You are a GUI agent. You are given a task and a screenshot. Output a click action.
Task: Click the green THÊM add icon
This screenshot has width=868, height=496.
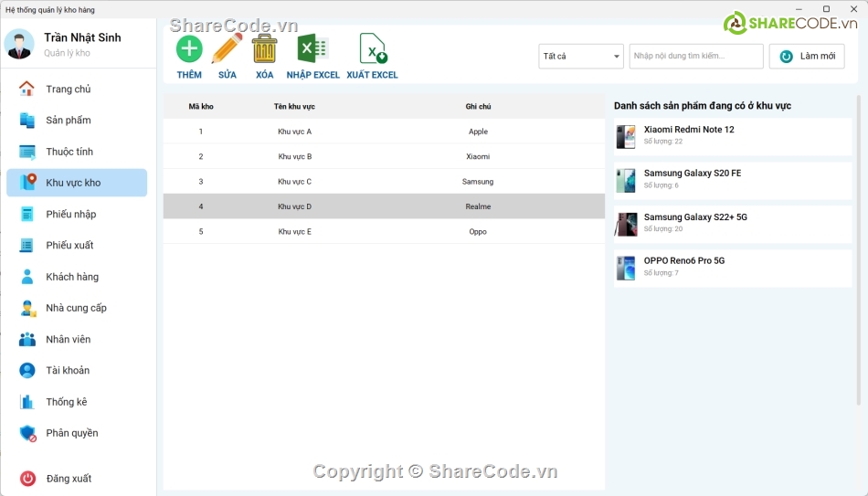tap(189, 49)
